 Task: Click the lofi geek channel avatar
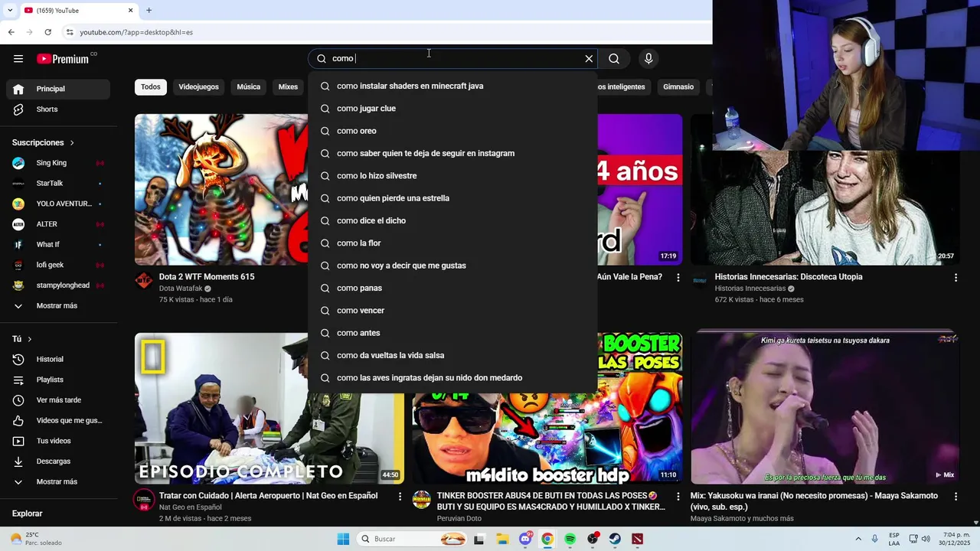pos(18,265)
